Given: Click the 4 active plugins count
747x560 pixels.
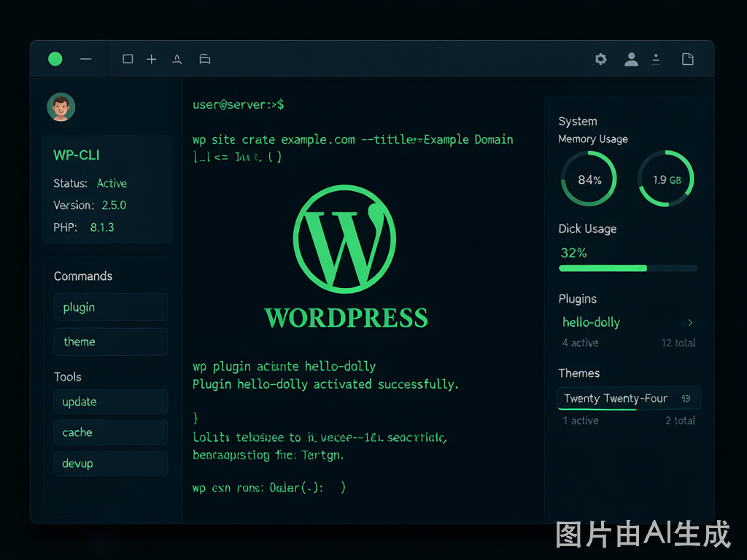Looking at the screenshot, I should pos(580,343).
